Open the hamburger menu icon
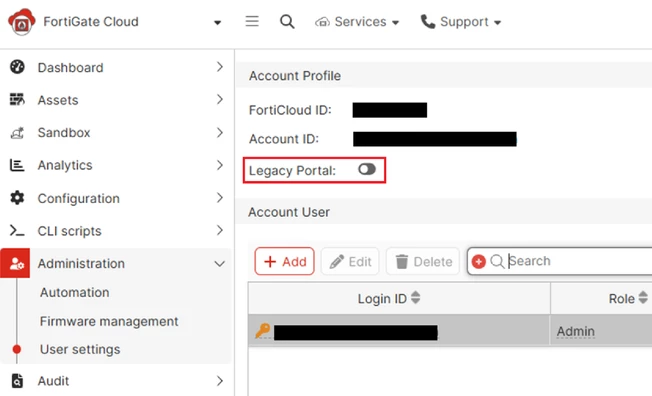 pyautogui.click(x=252, y=21)
